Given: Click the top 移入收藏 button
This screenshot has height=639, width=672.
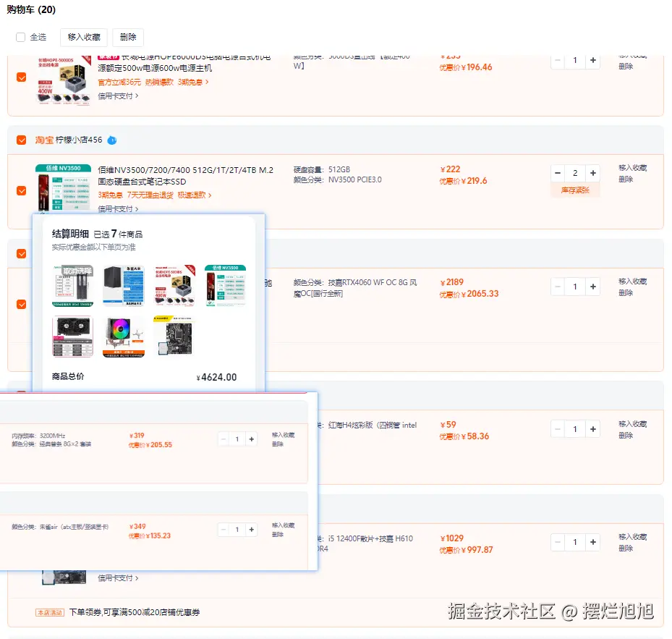Looking at the screenshot, I should 85,37.
